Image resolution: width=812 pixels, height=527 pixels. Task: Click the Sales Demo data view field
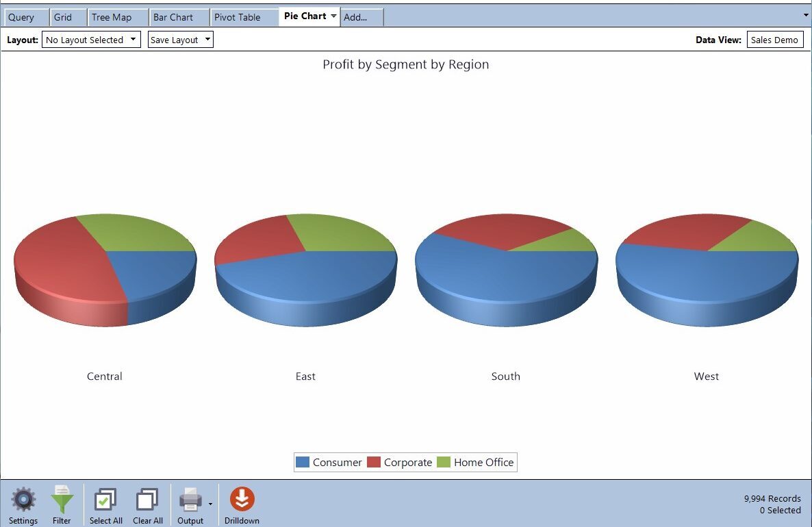click(774, 40)
